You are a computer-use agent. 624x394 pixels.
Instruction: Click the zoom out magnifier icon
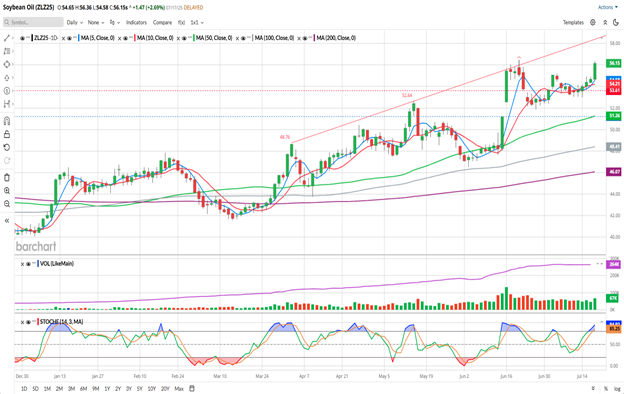(x=6, y=204)
